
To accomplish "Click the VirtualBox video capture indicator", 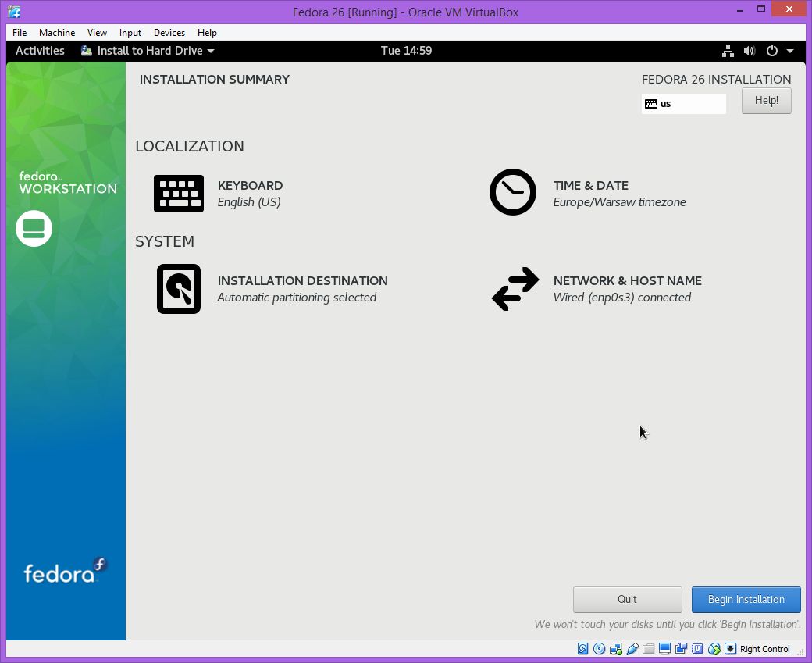I will coord(681,648).
